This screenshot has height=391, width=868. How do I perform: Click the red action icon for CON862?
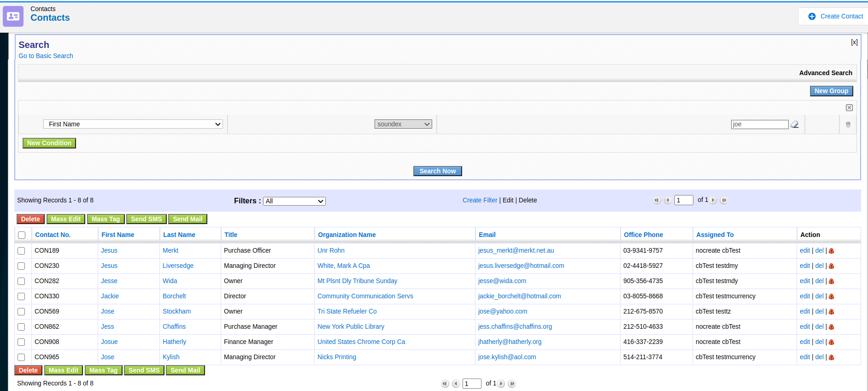[x=832, y=327]
